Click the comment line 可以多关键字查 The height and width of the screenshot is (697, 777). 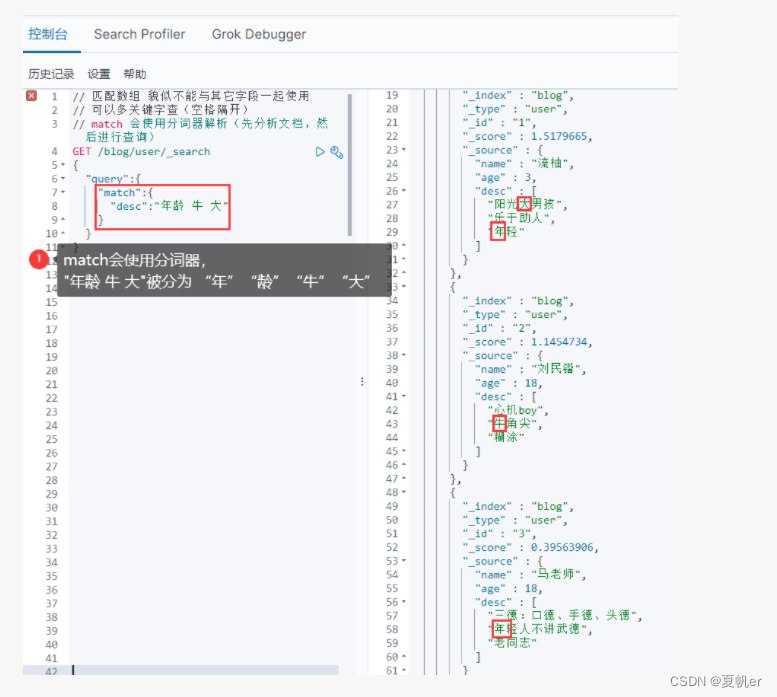[x=160, y=109]
